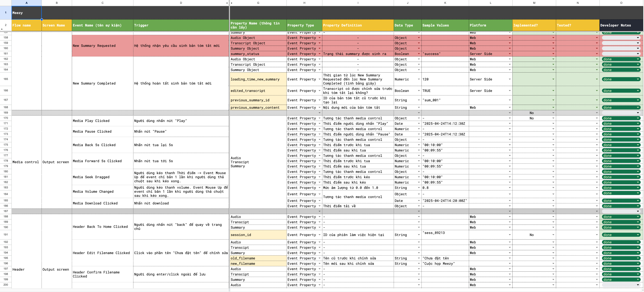644x292 pixels.
Task: Select column header A
Action: coord(26,3)
